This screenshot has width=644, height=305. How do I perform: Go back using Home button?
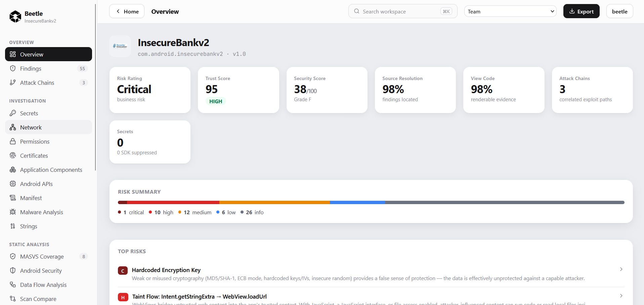[127, 11]
